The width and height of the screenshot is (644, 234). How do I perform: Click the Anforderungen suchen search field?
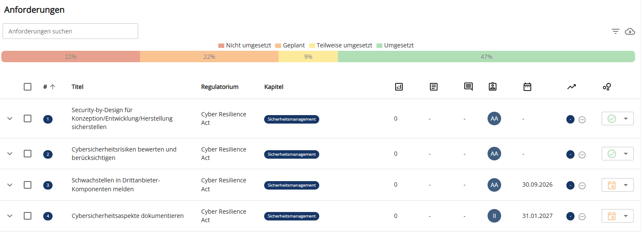(x=70, y=31)
